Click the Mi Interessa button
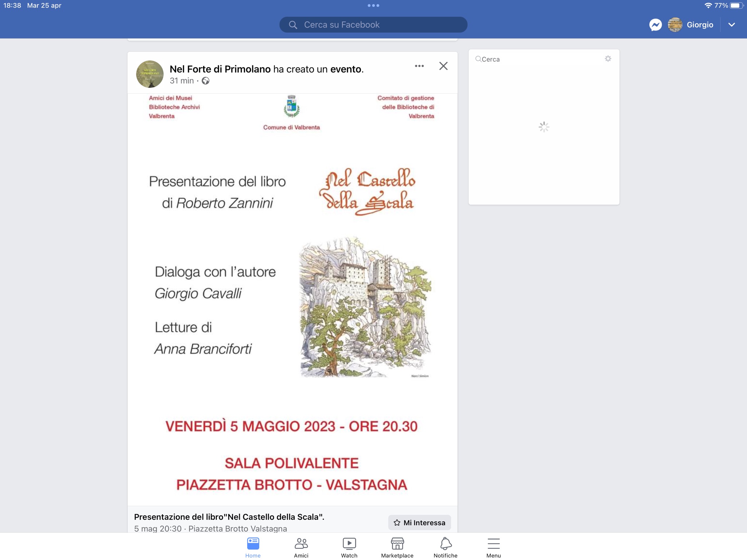 tap(420, 522)
